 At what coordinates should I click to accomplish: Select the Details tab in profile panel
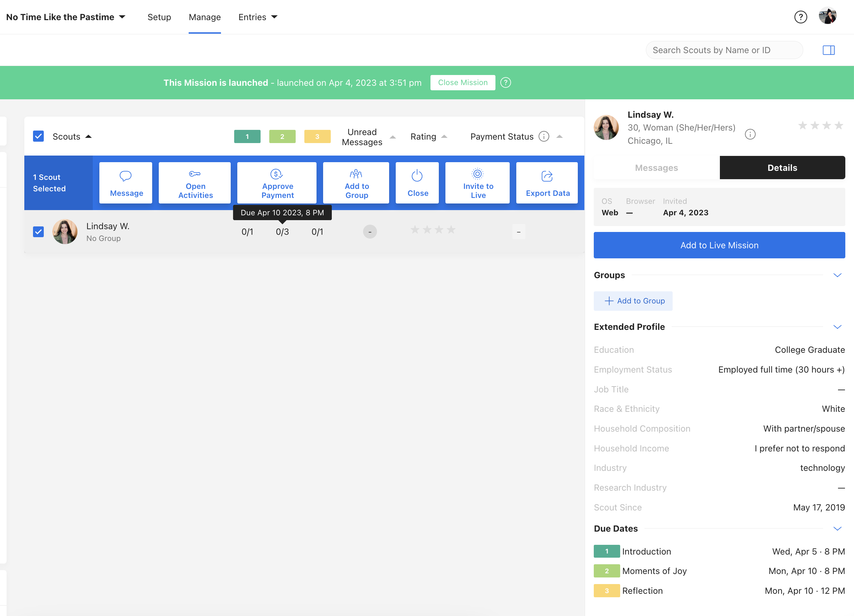click(x=782, y=167)
